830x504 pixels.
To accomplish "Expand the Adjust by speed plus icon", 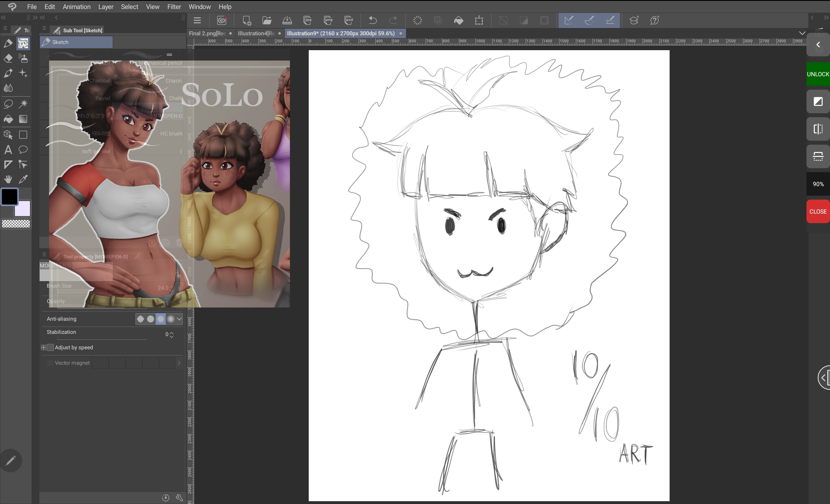I will click(43, 348).
